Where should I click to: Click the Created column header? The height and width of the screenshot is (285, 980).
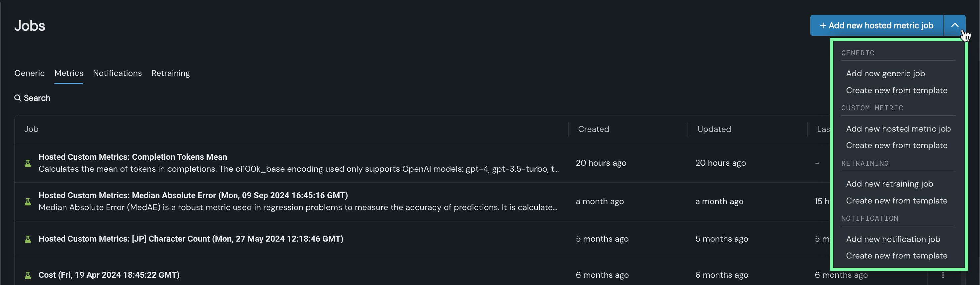point(593,129)
